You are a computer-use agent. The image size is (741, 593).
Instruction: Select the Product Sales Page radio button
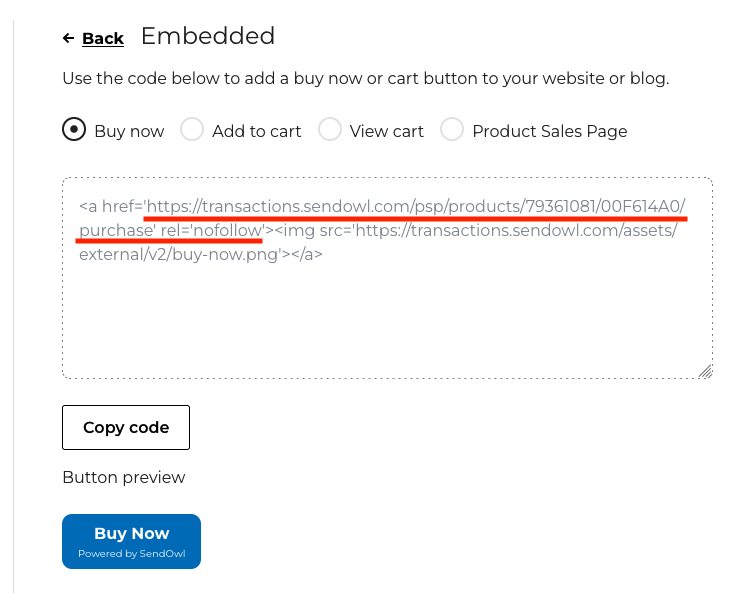[452, 130]
